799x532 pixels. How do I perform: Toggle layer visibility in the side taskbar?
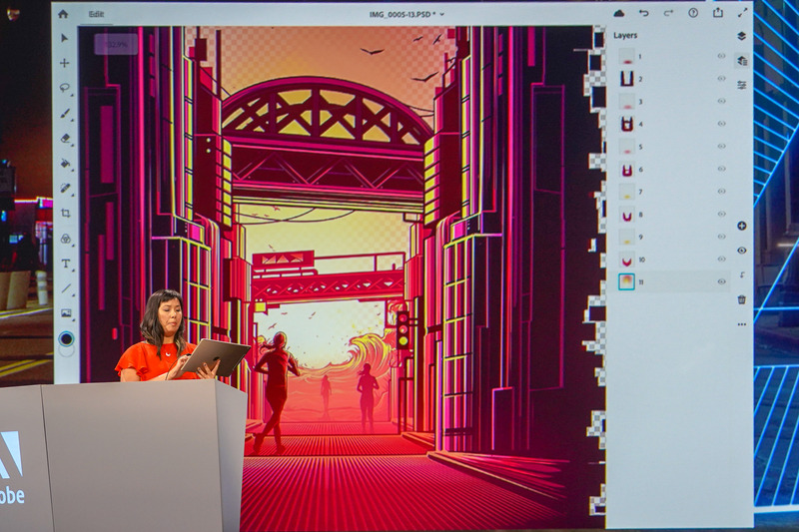tap(742, 251)
